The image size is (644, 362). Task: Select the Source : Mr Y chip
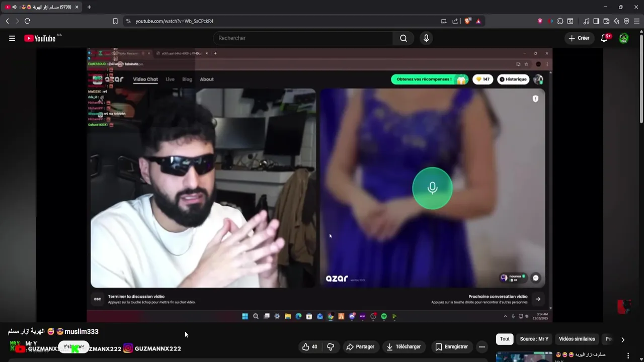coord(534,339)
